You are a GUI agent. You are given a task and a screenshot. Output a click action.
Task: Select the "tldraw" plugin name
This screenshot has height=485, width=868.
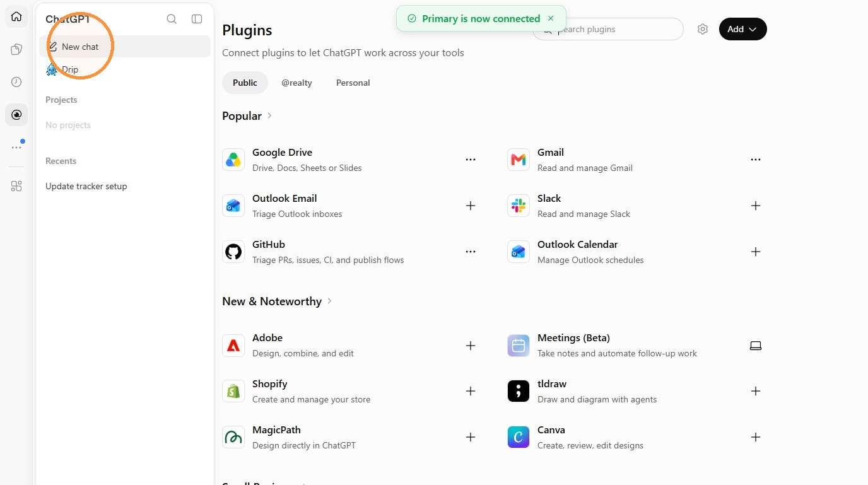(552, 383)
